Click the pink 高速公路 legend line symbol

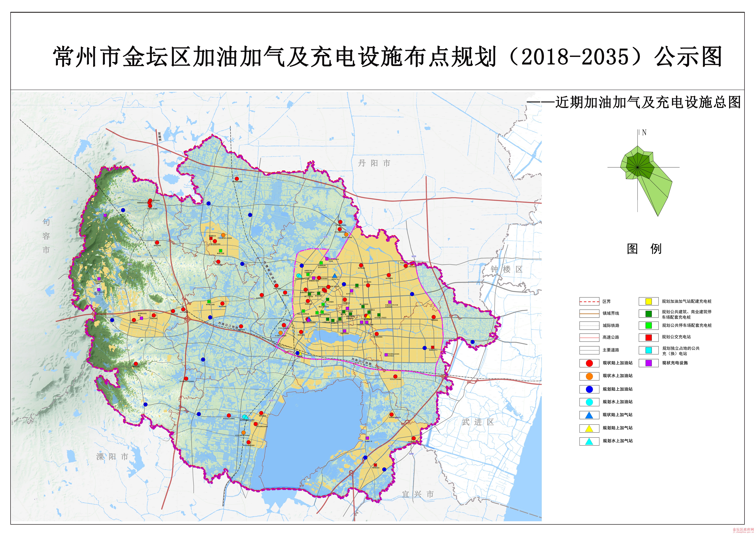(x=589, y=338)
